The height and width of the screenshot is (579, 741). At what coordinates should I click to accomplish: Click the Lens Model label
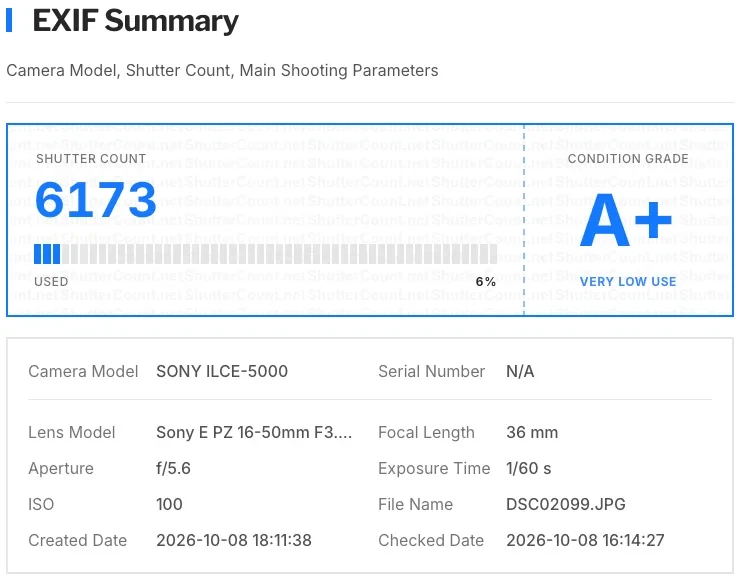(72, 432)
